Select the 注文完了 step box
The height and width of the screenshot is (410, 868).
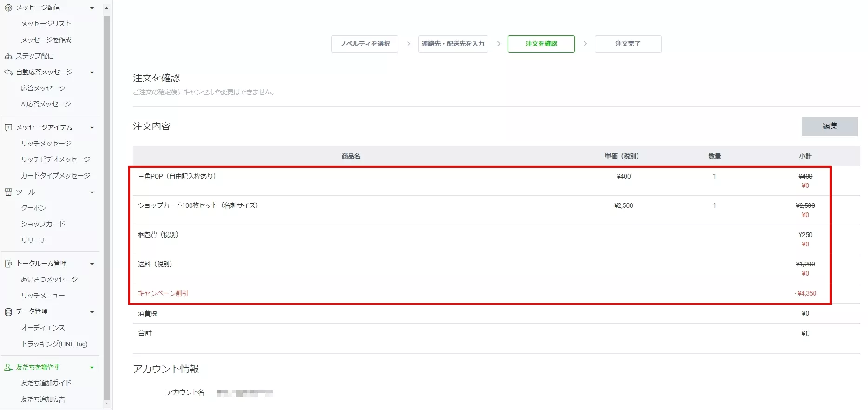pos(628,44)
